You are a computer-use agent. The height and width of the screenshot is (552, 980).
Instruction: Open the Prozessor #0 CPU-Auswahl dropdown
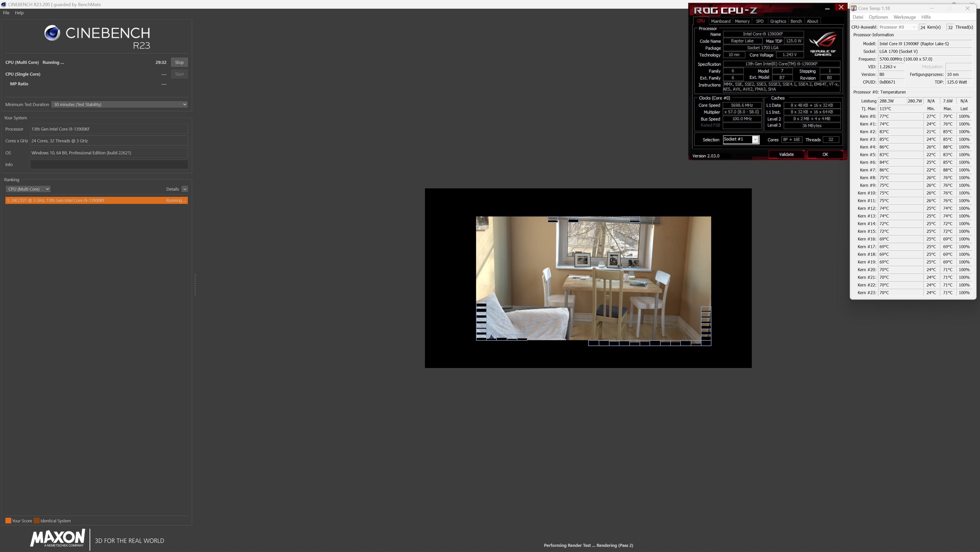point(897,27)
